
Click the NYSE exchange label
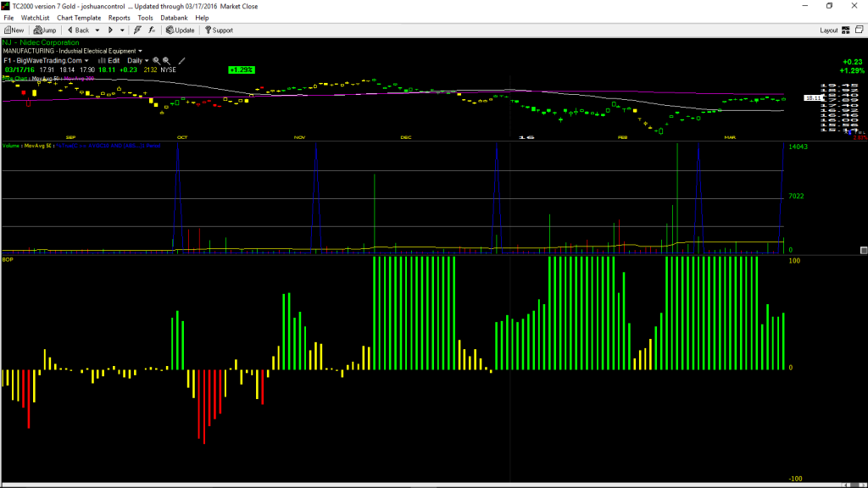pos(169,70)
